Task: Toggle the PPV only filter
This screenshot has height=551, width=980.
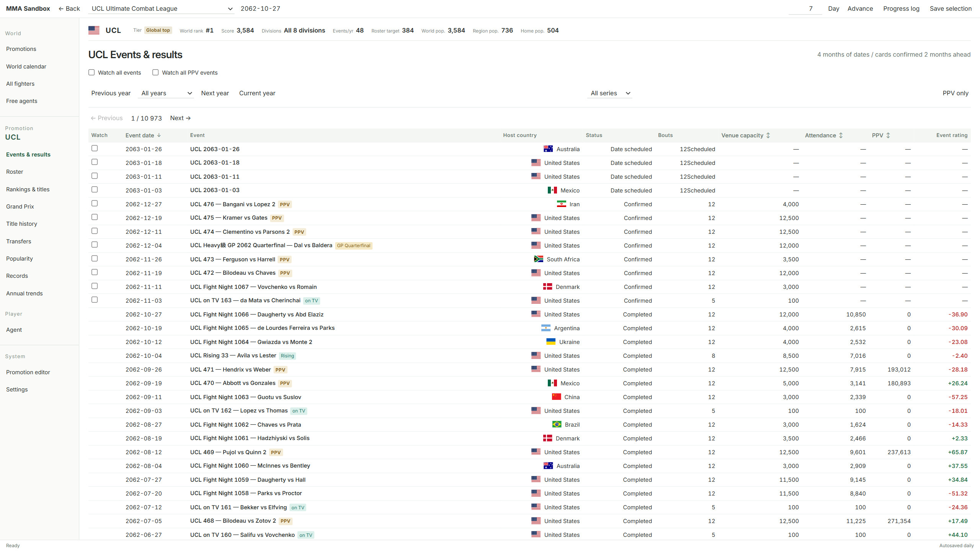Action: tap(955, 93)
